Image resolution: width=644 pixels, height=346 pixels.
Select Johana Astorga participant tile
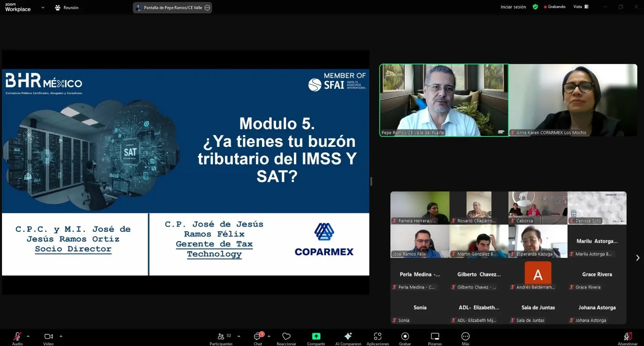point(597,308)
